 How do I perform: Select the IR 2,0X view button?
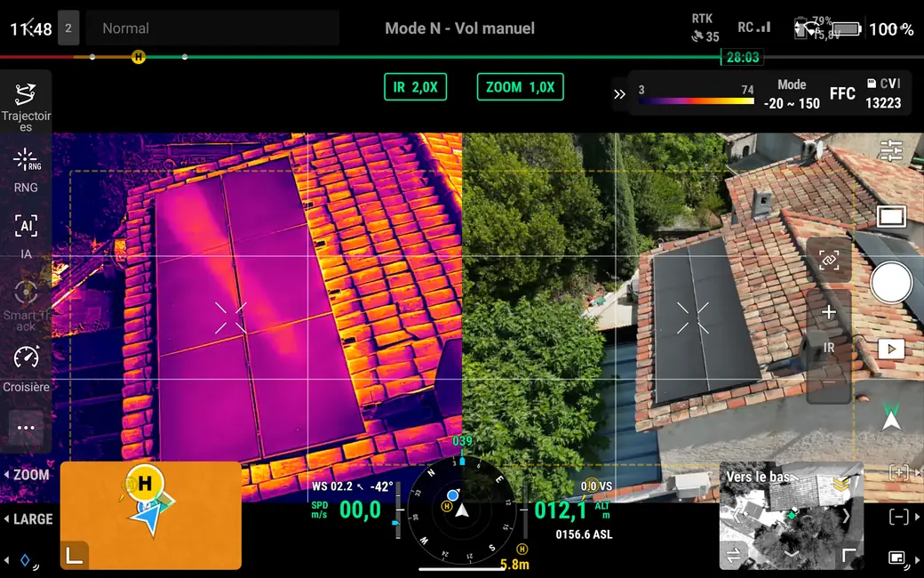click(416, 87)
